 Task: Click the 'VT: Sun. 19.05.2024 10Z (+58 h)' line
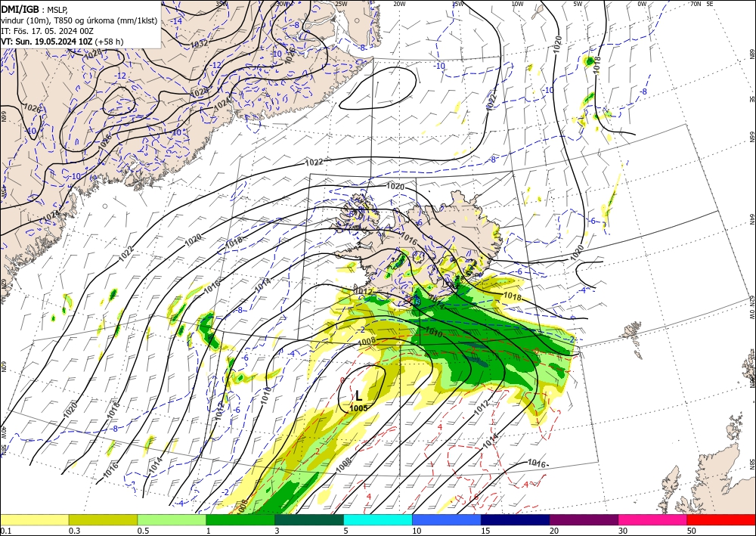coord(62,42)
